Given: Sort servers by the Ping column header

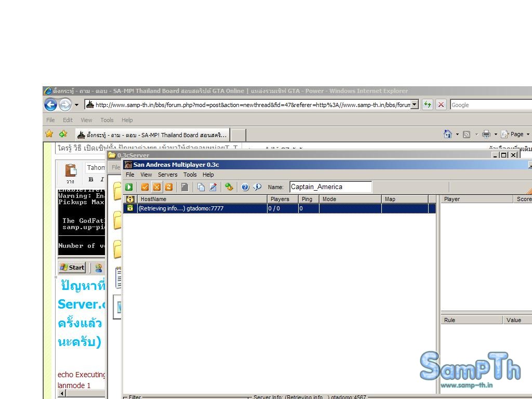Looking at the screenshot, I should pyautogui.click(x=309, y=199).
